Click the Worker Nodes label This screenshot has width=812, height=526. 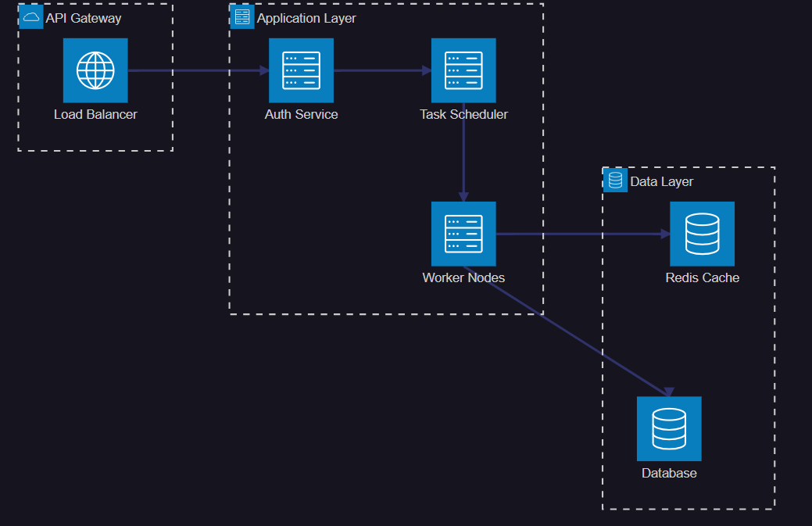pos(463,277)
